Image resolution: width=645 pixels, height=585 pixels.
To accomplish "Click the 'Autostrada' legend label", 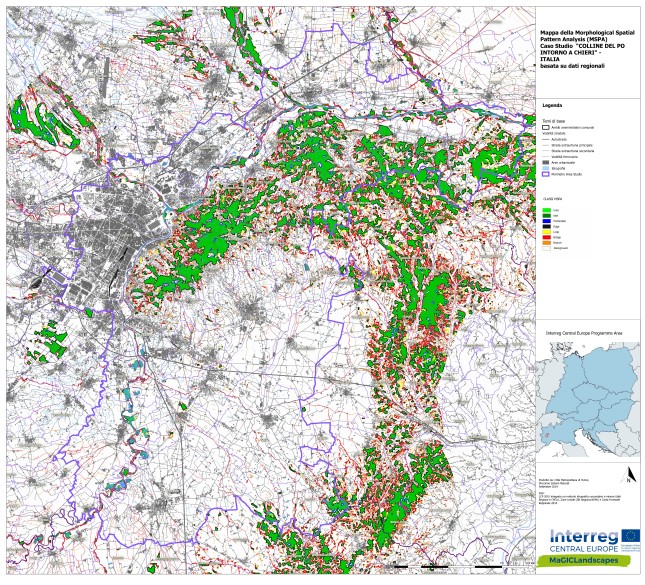I will click(x=559, y=139).
